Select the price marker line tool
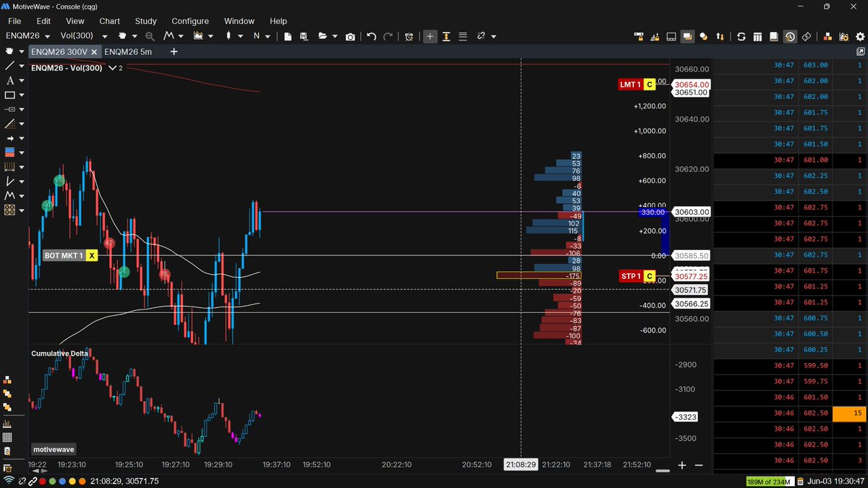The height and width of the screenshot is (488, 868). 9,109
